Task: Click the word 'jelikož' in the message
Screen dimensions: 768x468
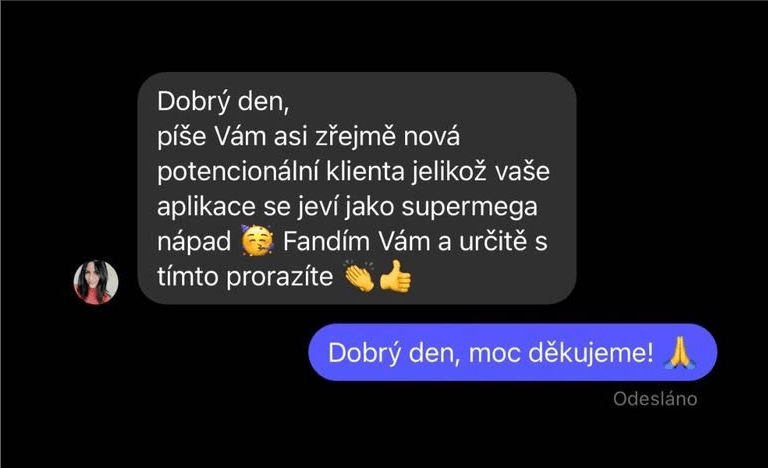Action: point(449,172)
